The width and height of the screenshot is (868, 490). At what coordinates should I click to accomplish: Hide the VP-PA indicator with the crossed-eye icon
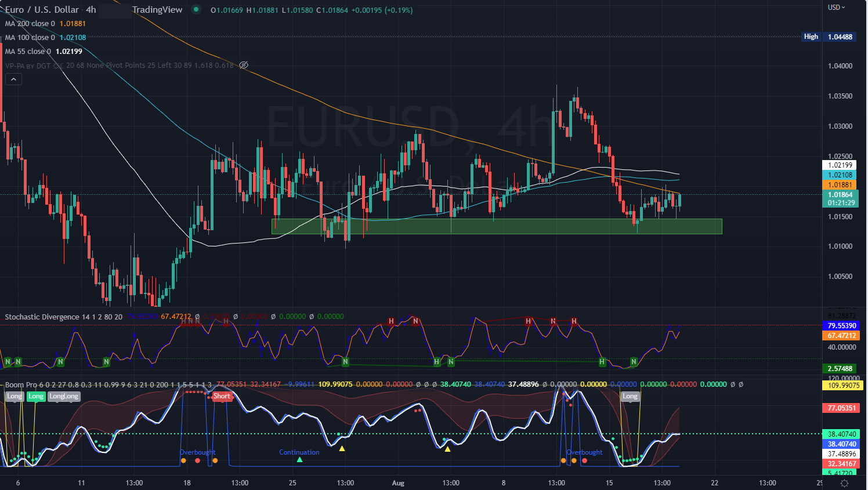pos(243,65)
